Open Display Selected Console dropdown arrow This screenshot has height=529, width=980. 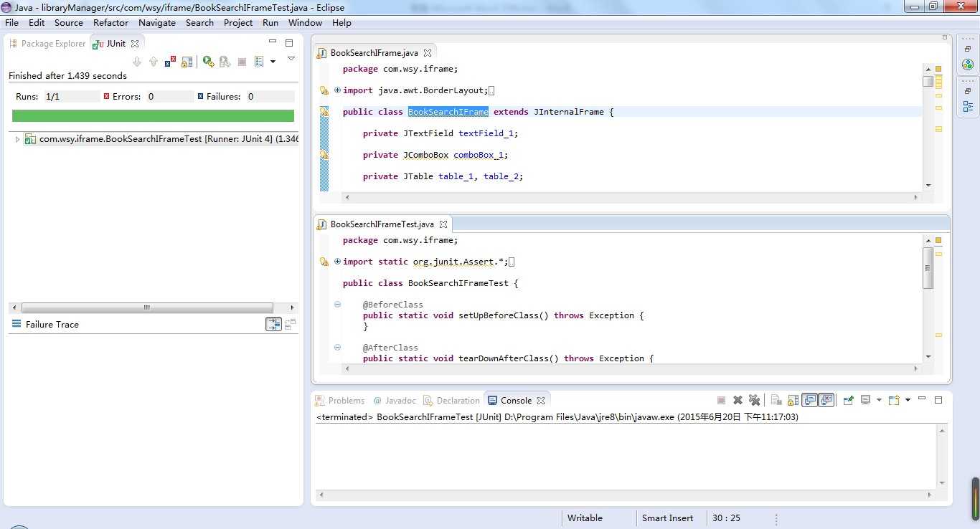(879, 400)
